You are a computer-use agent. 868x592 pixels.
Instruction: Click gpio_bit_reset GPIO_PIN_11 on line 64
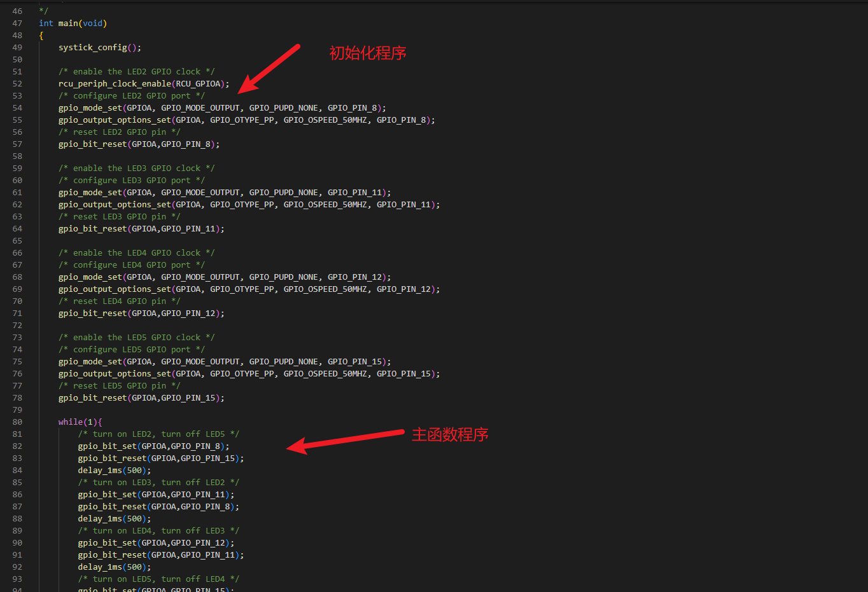pyautogui.click(x=141, y=229)
